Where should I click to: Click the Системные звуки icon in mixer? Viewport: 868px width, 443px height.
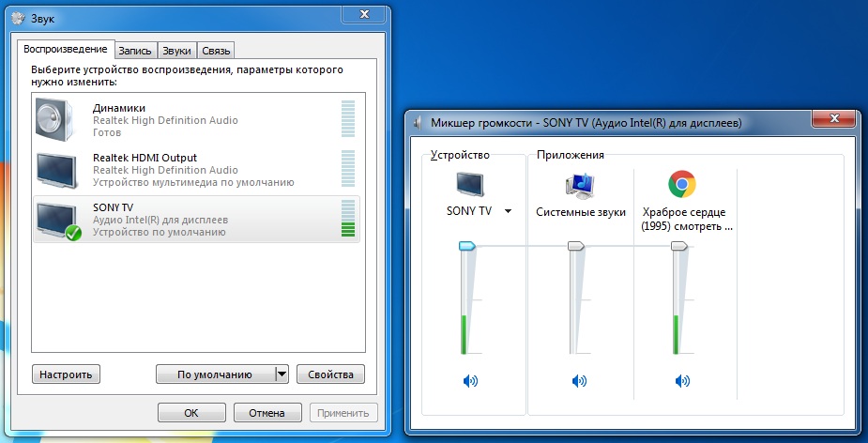click(x=580, y=186)
